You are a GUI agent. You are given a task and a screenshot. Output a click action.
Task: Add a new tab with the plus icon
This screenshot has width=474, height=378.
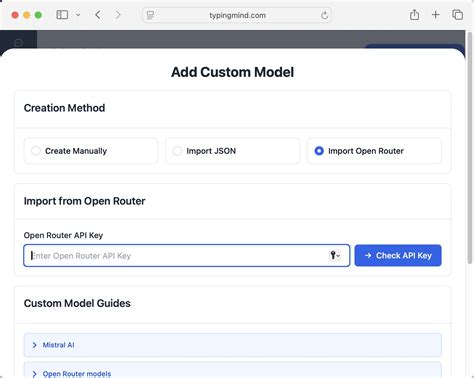coord(436,15)
